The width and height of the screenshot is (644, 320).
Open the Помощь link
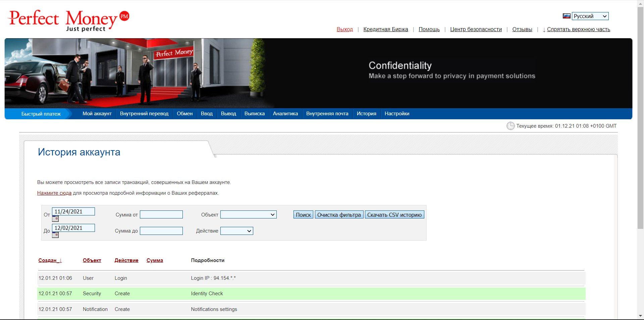click(x=429, y=29)
